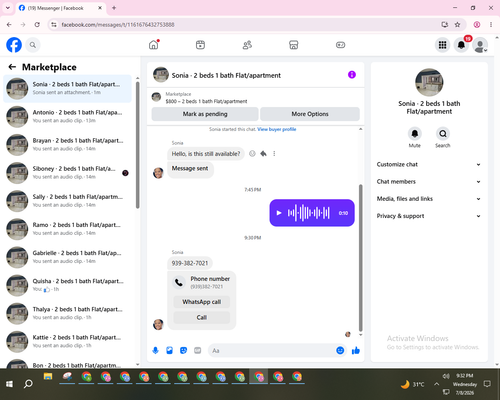Open a new browser tab
Image resolution: width=500 pixels, height=400 pixels.
point(114,8)
